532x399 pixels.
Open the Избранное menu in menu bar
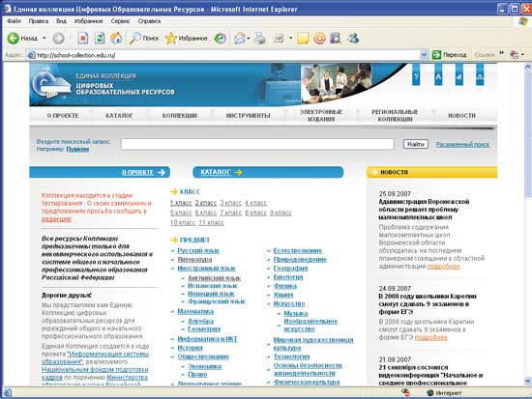[89, 21]
